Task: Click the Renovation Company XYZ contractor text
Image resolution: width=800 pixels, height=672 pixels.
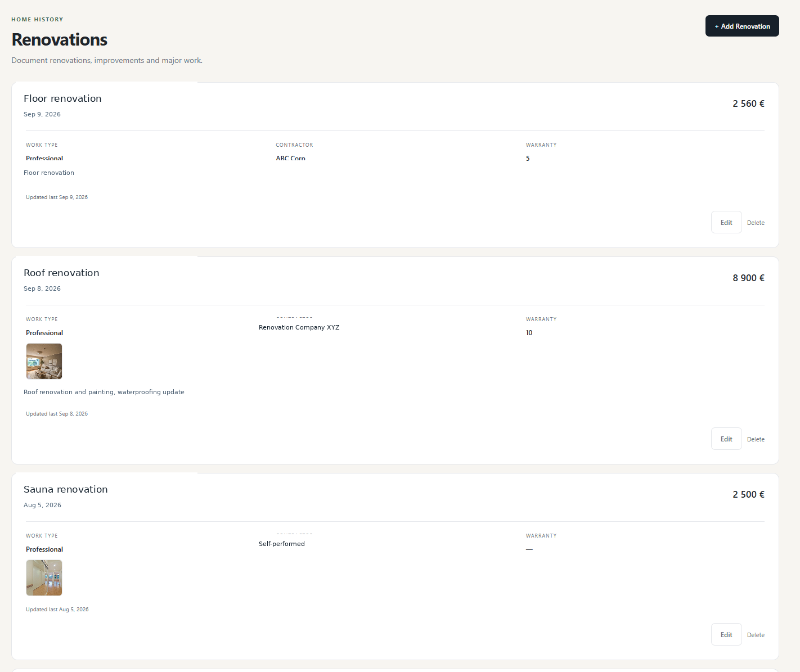Action: point(299,327)
